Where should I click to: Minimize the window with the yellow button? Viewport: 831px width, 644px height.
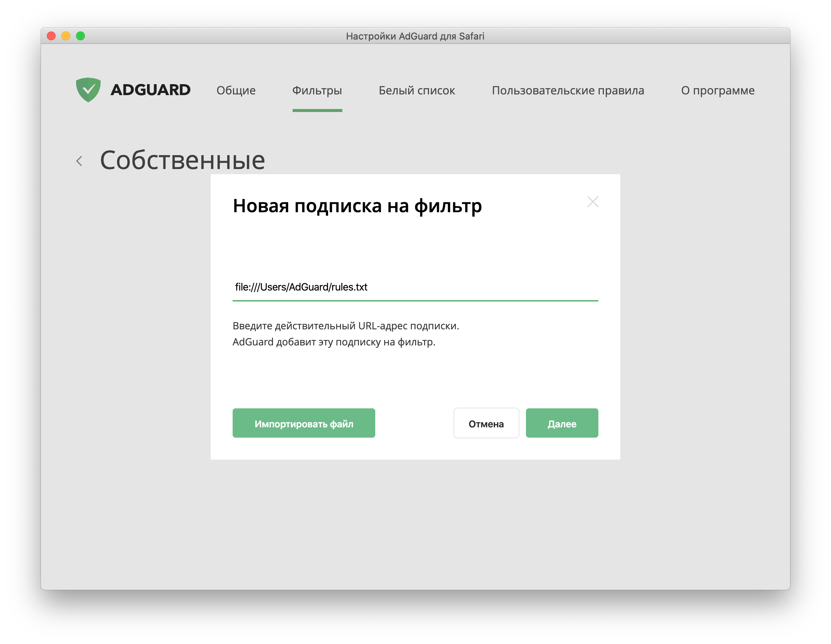[66, 36]
